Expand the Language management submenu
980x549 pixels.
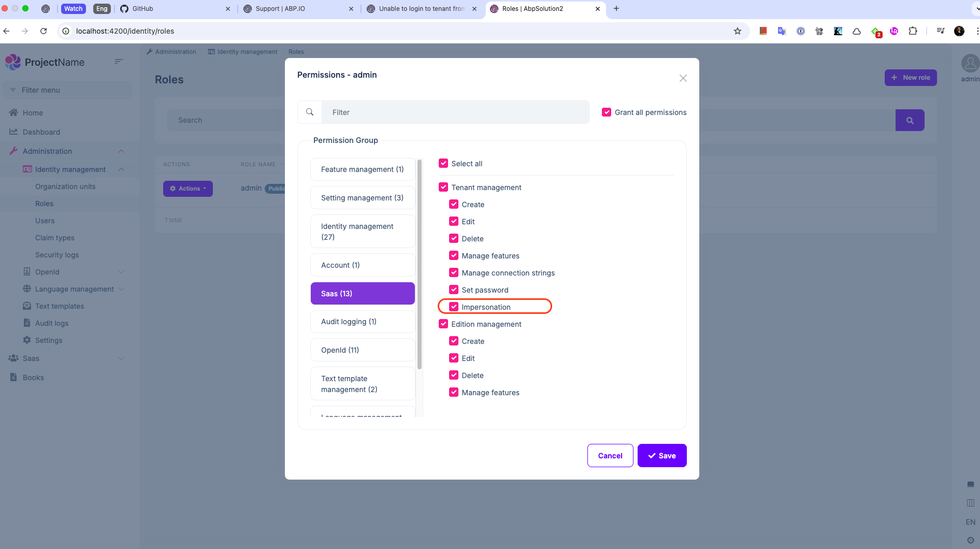tap(121, 289)
